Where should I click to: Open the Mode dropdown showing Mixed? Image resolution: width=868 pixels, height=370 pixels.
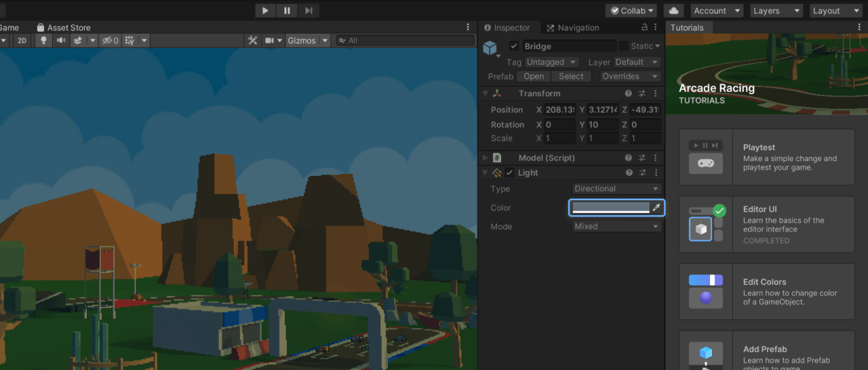[616, 227]
